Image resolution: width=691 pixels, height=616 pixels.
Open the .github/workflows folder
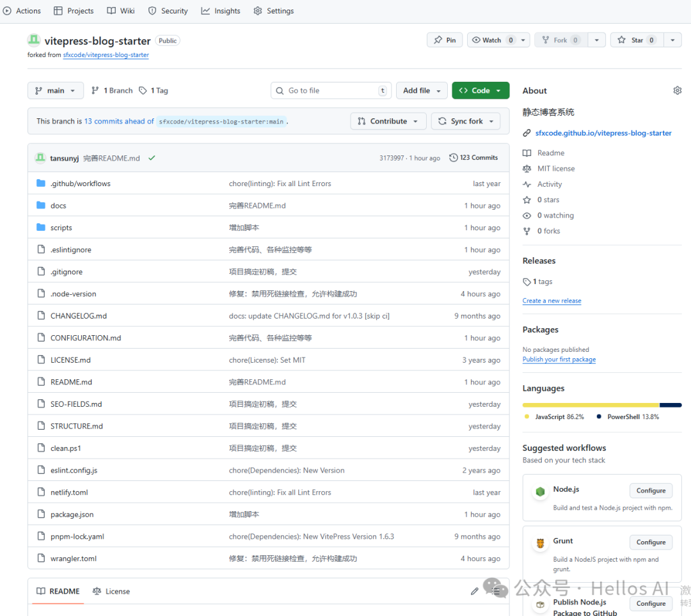coord(80,184)
